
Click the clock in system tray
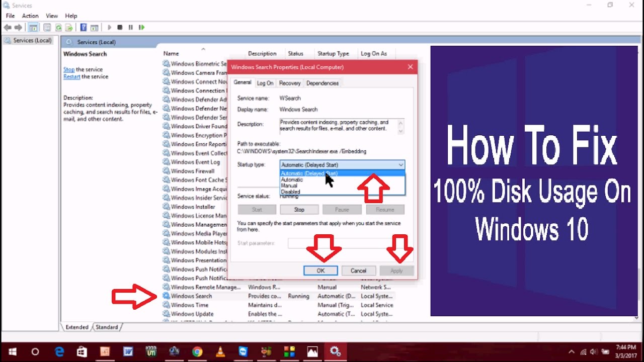[626, 351]
